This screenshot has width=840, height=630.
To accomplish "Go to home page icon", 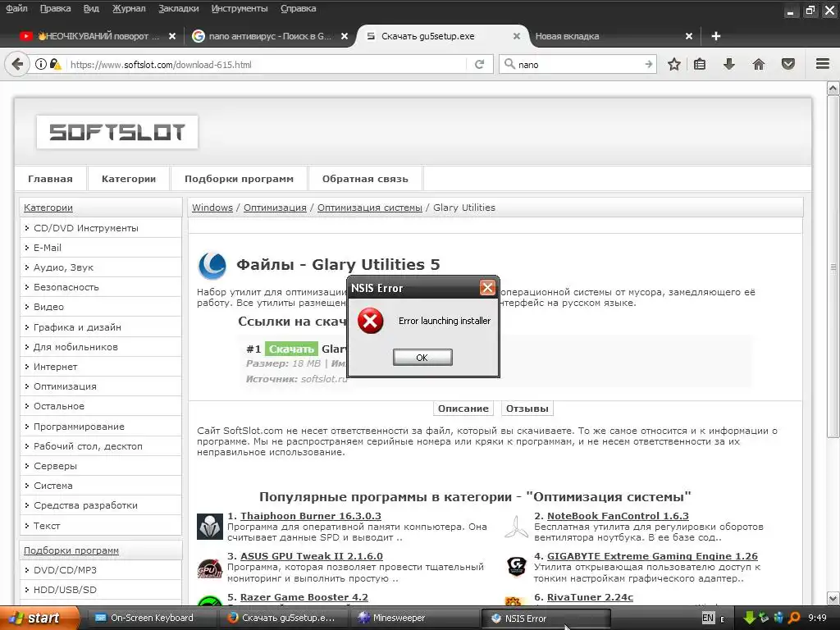I will tap(759, 64).
